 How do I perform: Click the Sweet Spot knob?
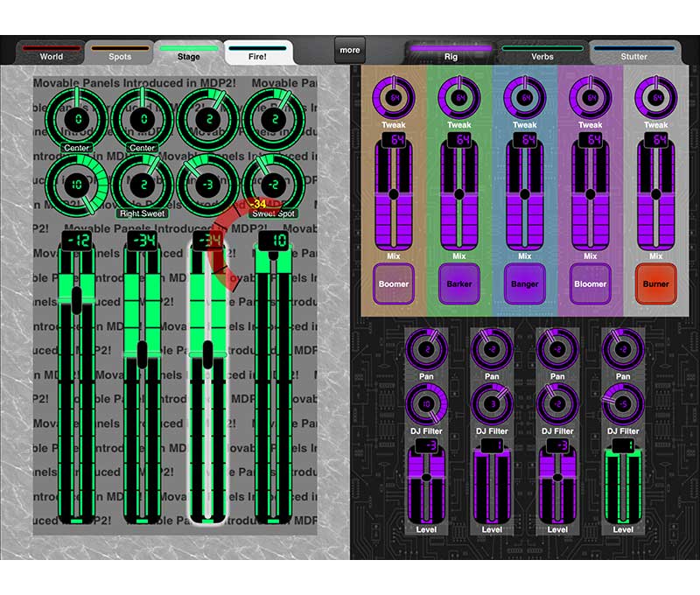tap(274, 185)
